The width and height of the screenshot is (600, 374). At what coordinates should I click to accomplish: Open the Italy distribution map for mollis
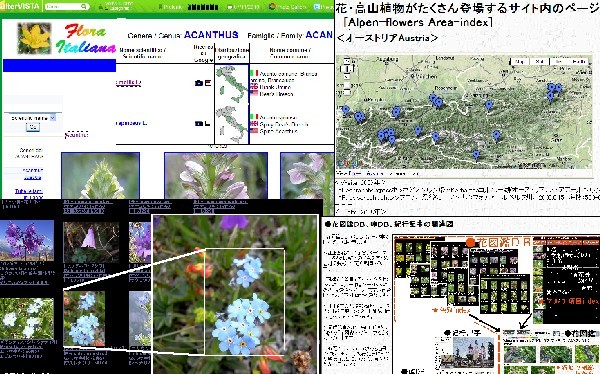pyautogui.click(x=232, y=84)
